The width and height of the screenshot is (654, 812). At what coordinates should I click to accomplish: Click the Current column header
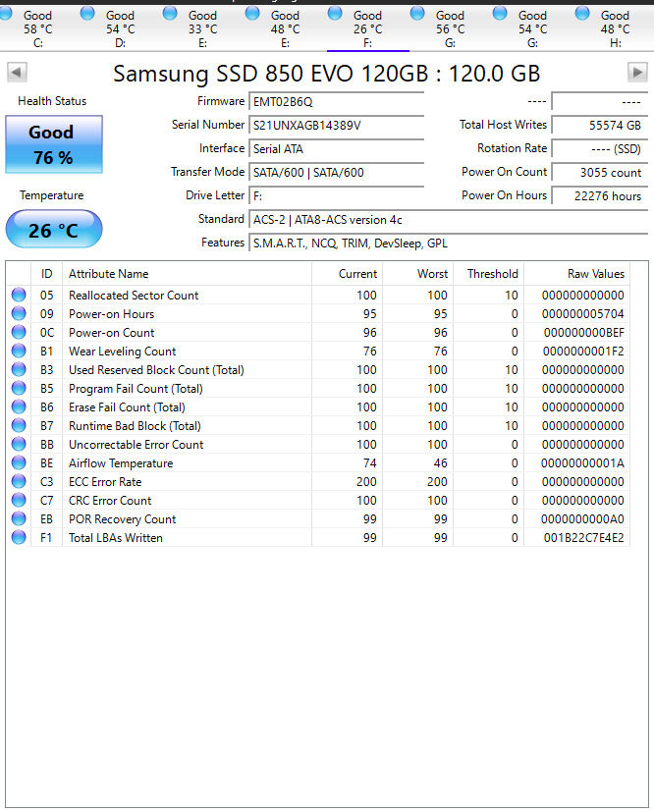pyautogui.click(x=347, y=273)
